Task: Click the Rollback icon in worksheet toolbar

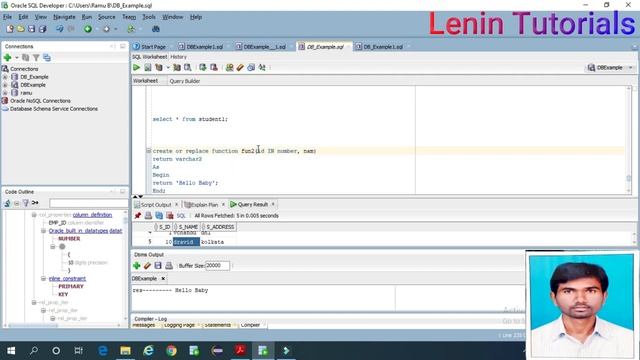Action: click(x=214, y=67)
